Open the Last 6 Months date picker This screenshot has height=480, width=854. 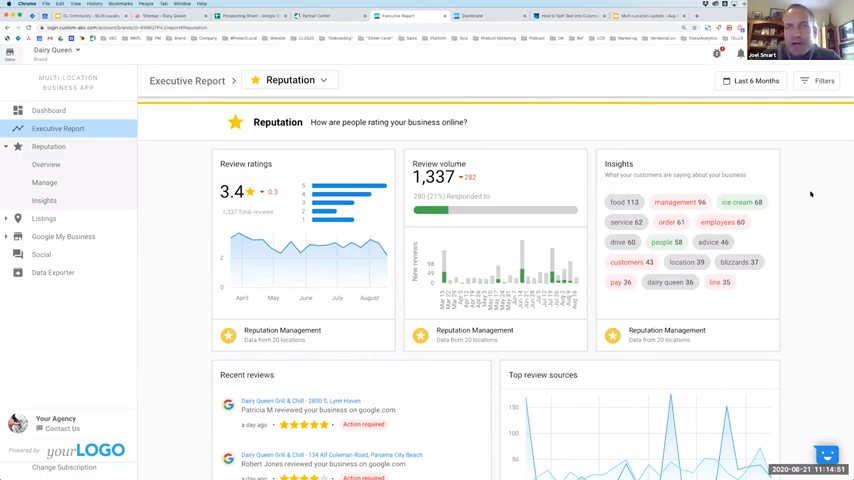coord(751,81)
